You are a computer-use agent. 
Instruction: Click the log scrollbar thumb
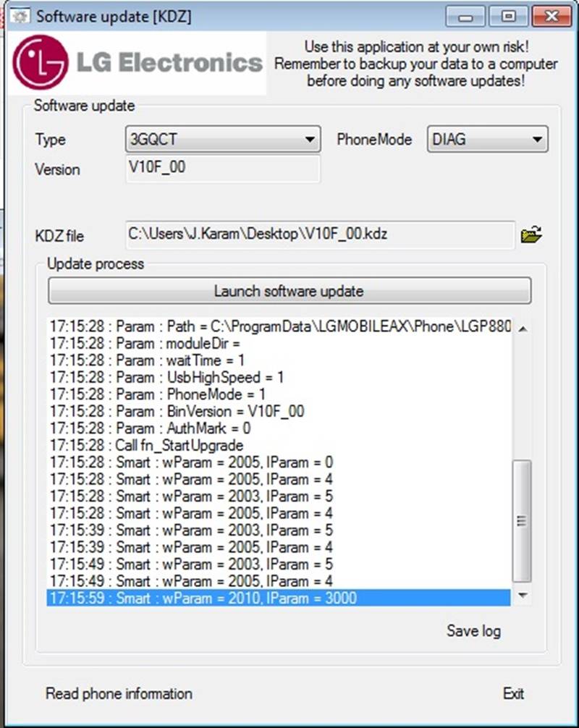coord(522,520)
